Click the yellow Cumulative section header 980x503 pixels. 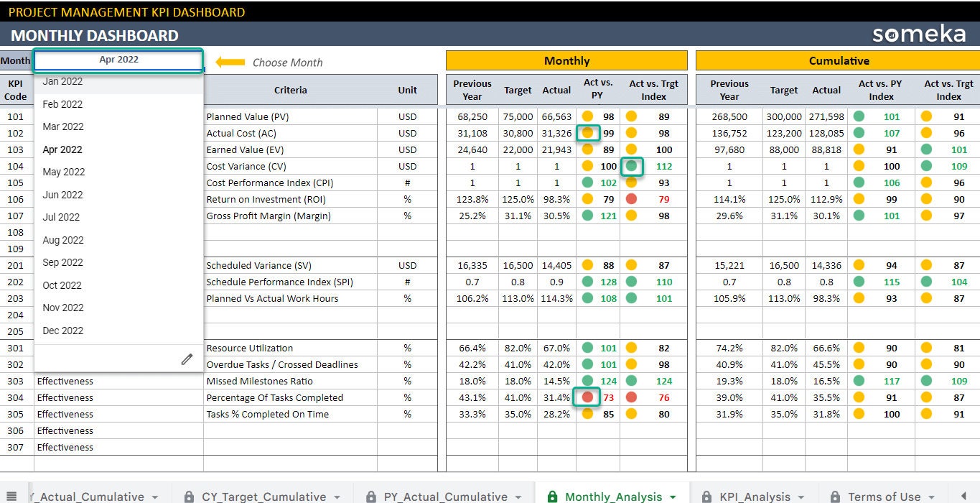click(837, 60)
